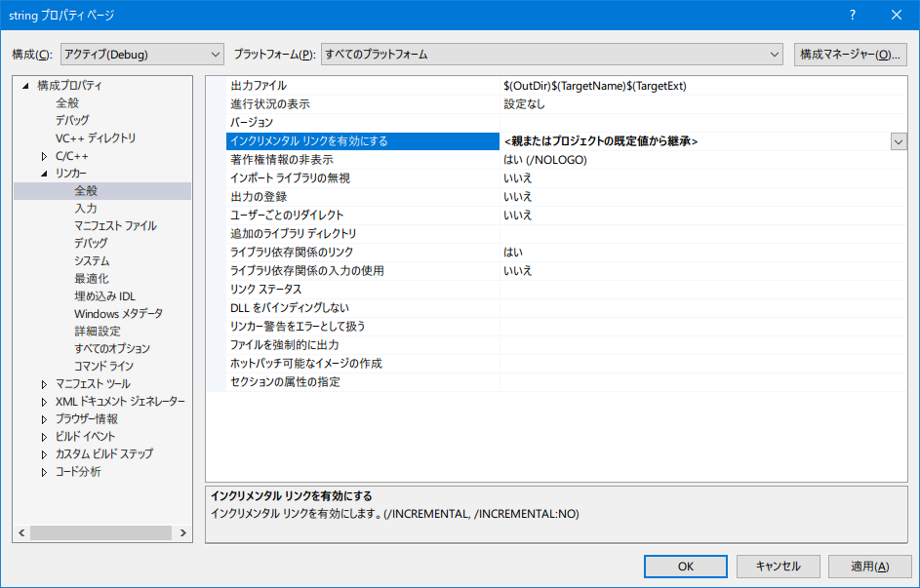
Task: Open the 構成 configuration dropdown
Action: pyautogui.click(x=142, y=55)
